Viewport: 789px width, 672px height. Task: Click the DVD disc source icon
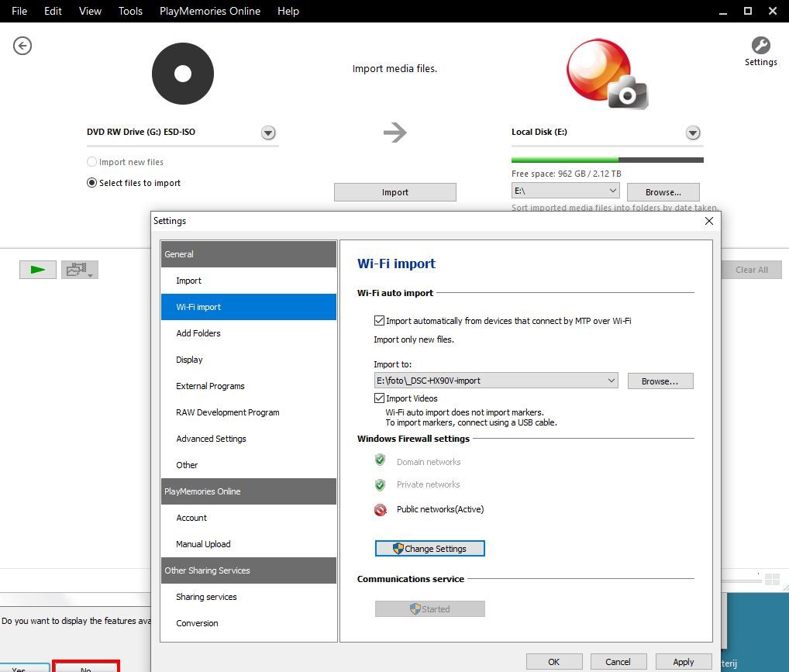point(182,74)
